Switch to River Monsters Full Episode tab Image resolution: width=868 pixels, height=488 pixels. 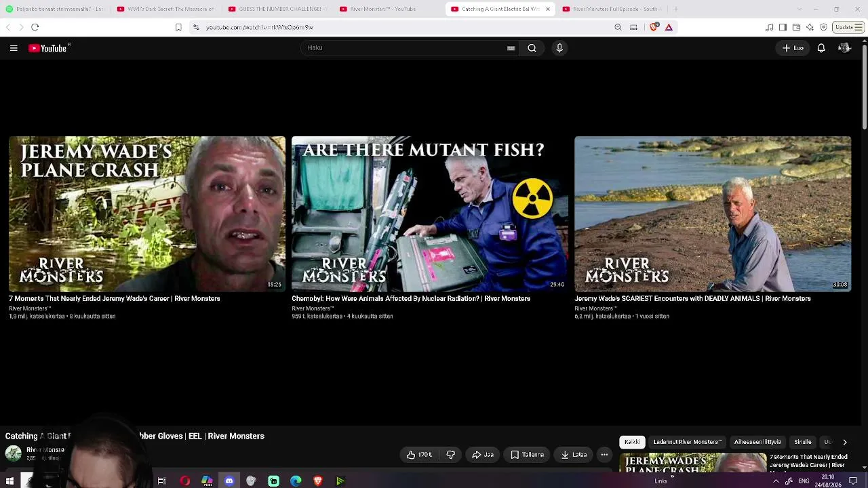coord(610,9)
